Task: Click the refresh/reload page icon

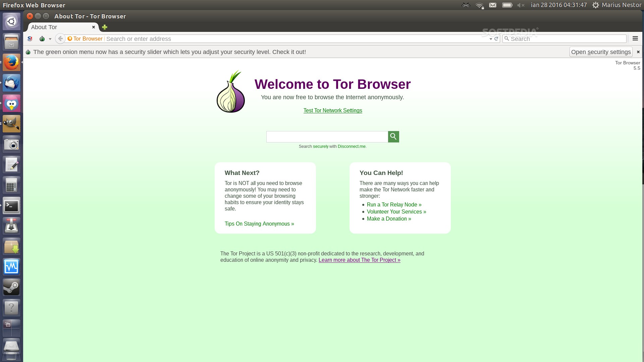Action: [x=496, y=39]
